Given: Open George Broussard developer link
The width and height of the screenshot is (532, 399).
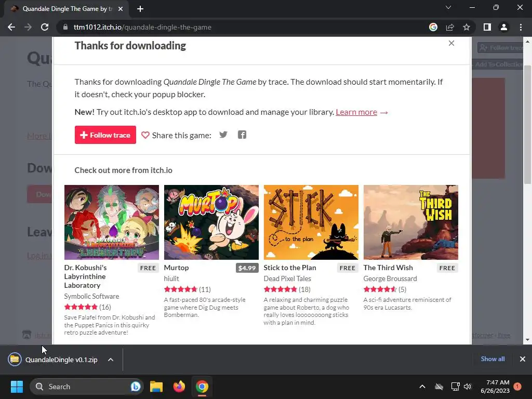Looking at the screenshot, I should coord(390,278).
